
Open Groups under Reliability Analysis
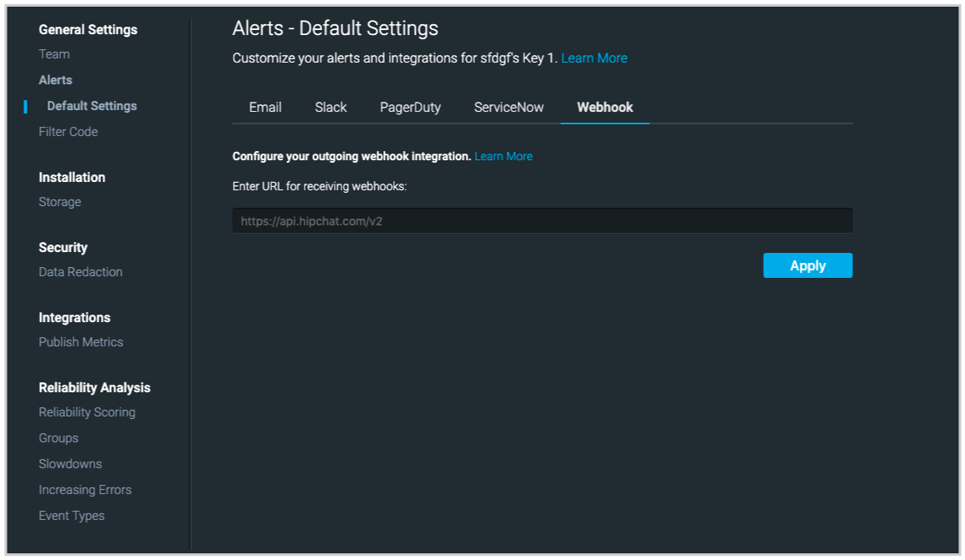coord(58,438)
